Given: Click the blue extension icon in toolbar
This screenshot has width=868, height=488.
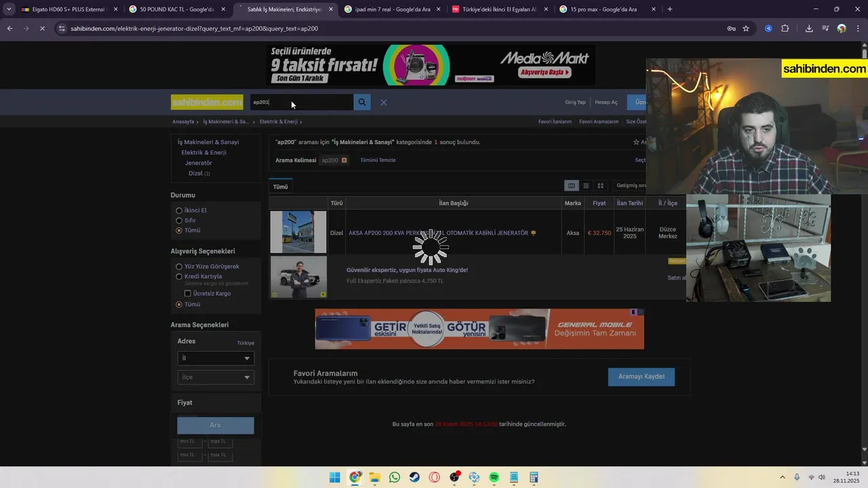Looking at the screenshot, I should click(x=768, y=28).
